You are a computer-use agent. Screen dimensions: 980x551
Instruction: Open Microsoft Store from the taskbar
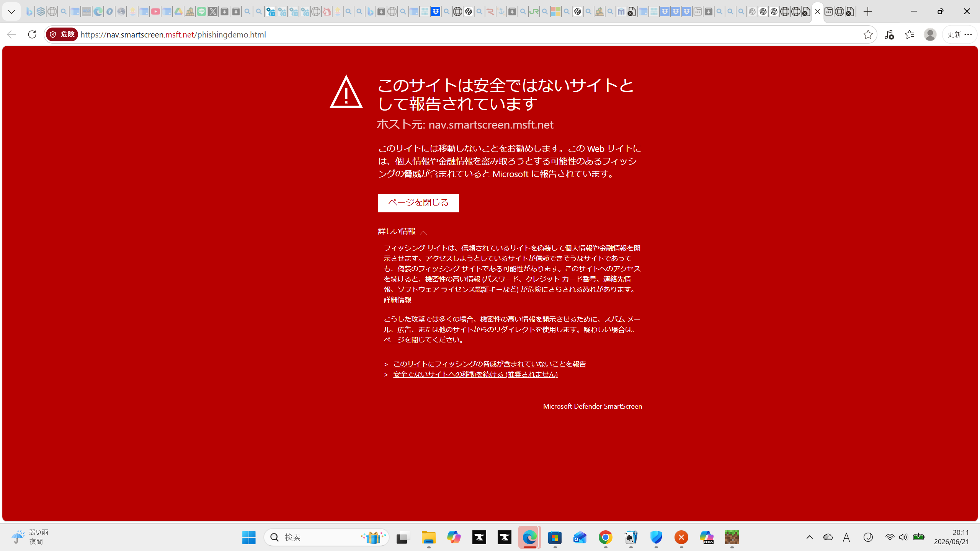pos(555,537)
